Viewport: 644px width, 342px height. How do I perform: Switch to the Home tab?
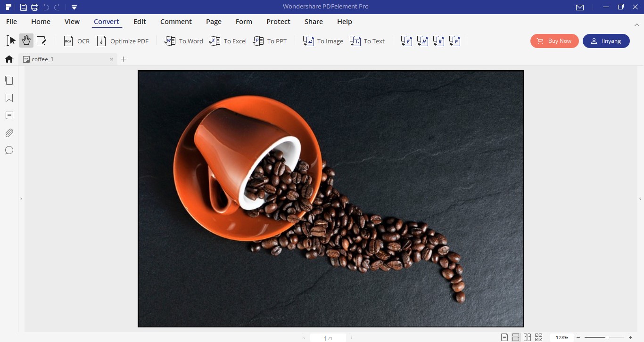pyautogui.click(x=41, y=22)
